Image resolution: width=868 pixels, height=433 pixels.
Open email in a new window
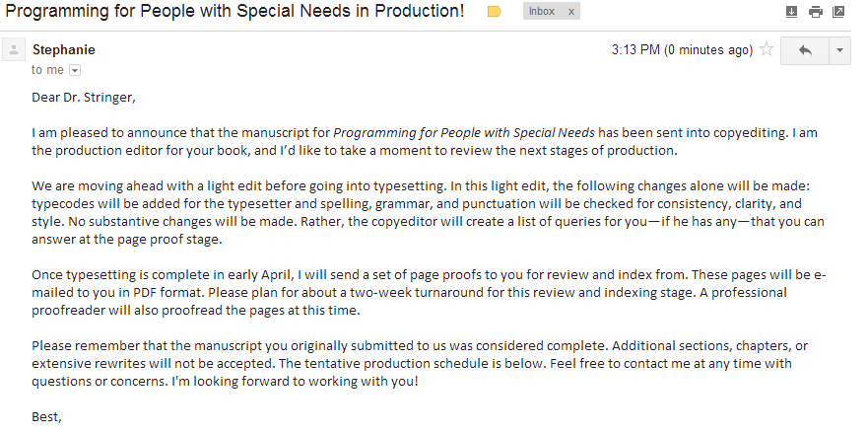[838, 12]
